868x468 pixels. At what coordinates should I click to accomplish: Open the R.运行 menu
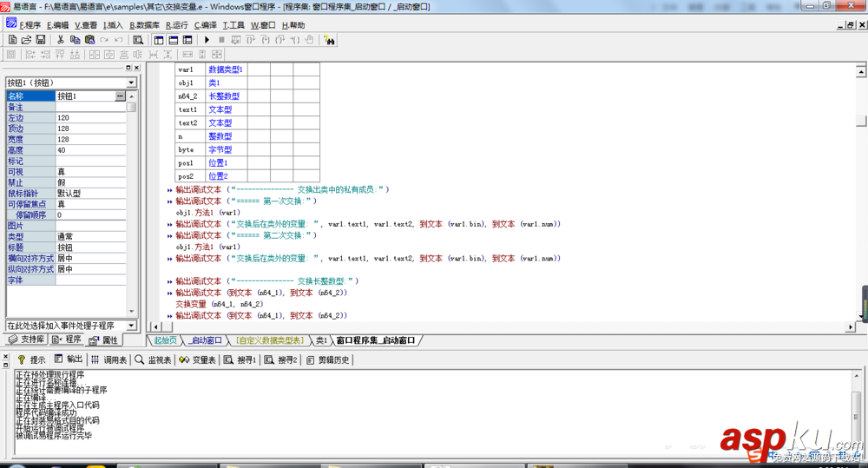click(176, 25)
